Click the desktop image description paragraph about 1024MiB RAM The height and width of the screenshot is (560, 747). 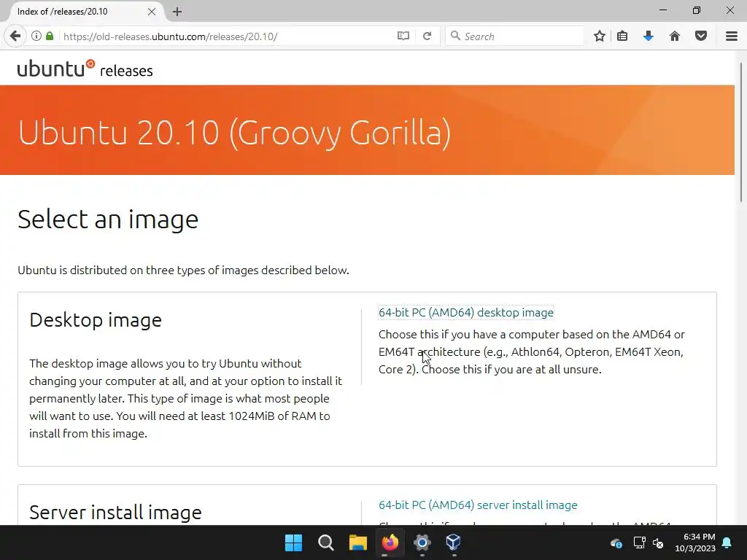click(x=186, y=399)
